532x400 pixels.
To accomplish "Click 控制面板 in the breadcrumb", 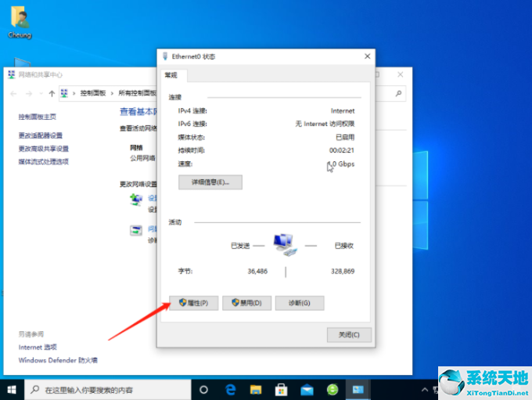I will pyautogui.click(x=93, y=93).
